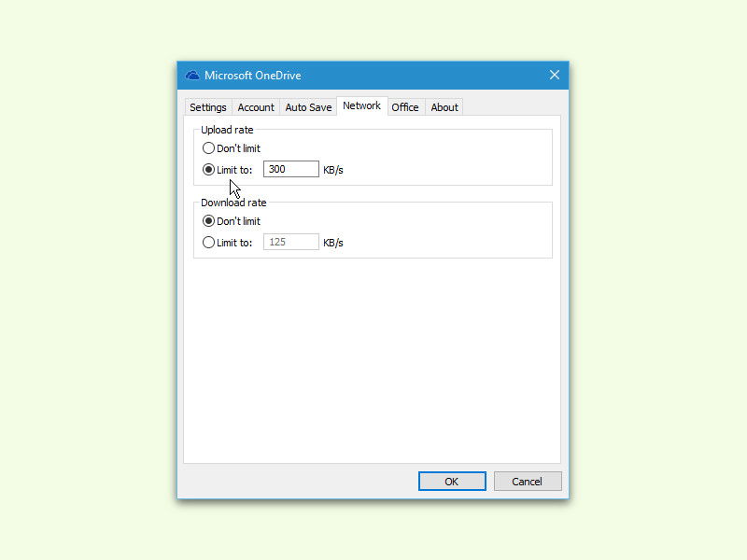Click the OneDrive cloud icon in title bar

tap(192, 76)
